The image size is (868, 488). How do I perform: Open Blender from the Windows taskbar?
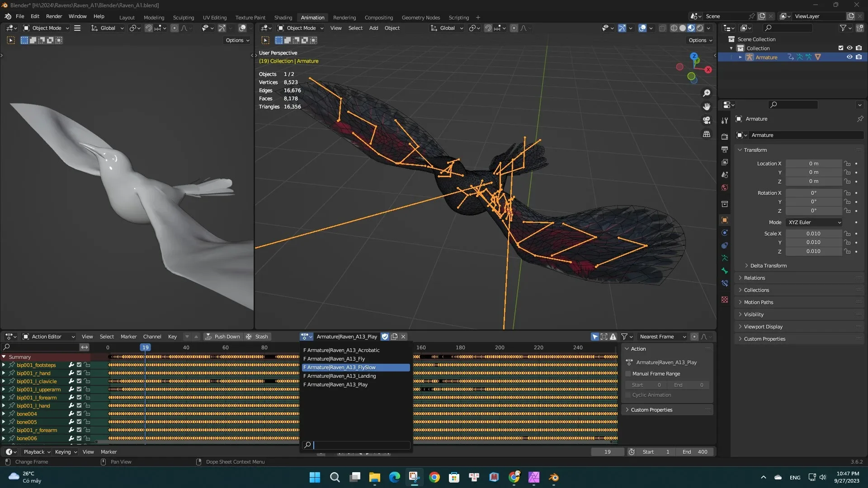[x=554, y=477]
